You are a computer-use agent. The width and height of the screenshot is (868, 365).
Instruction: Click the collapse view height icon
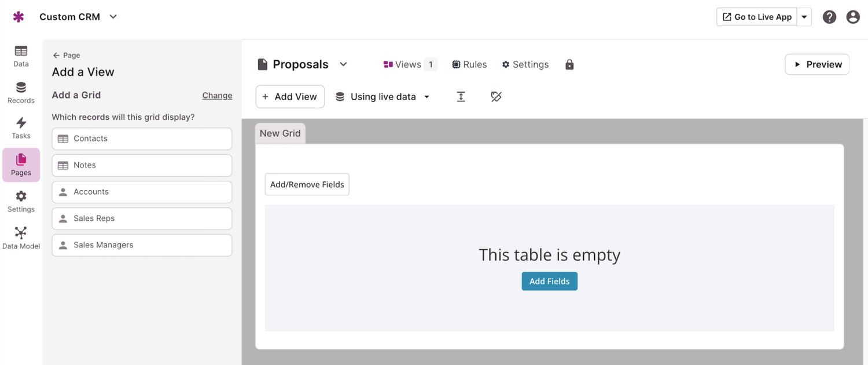[461, 97]
